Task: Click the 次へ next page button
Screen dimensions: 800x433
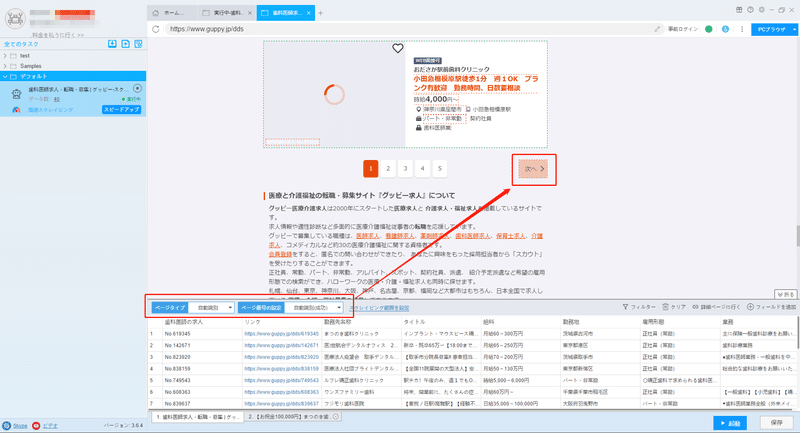Action: tap(534, 169)
